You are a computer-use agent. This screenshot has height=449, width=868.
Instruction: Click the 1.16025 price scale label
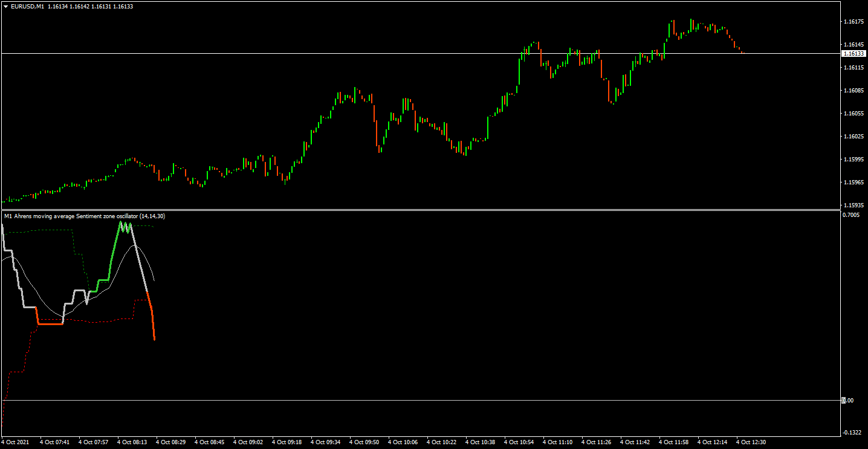[853, 137]
